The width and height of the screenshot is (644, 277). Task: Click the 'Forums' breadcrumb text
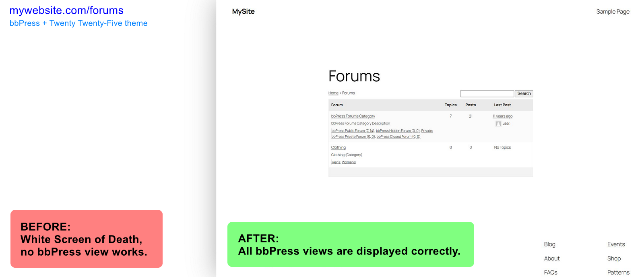(x=349, y=93)
